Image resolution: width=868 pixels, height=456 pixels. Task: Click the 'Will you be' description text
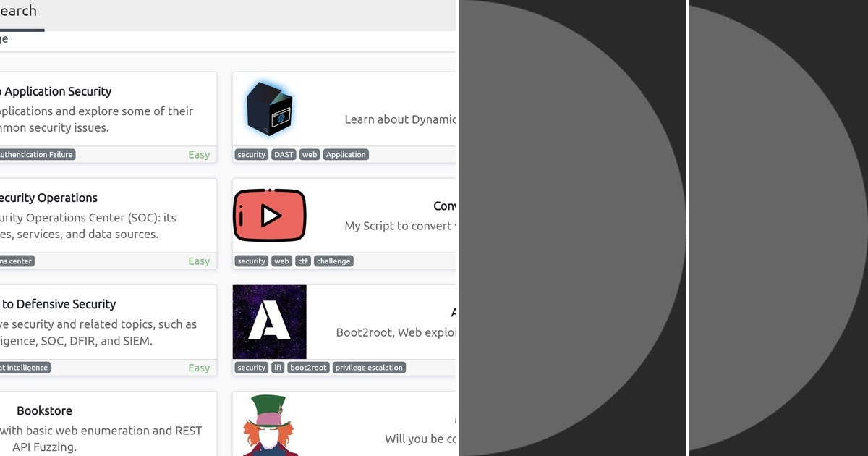pyautogui.click(x=420, y=439)
